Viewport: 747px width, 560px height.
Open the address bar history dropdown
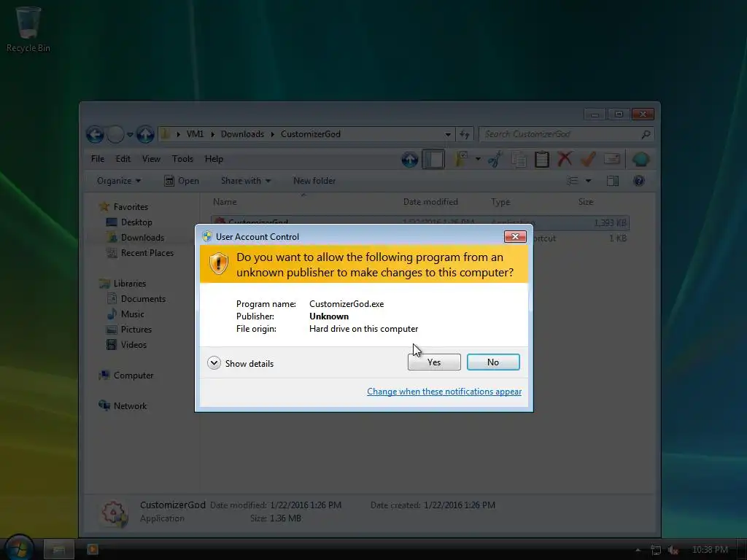(448, 134)
